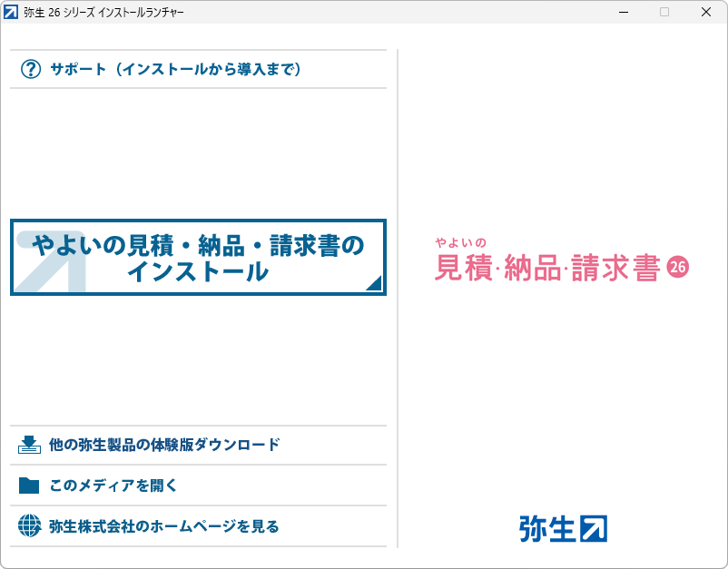Click the window title 弥生 26 シリーズ インストールランチャー
Image resolution: width=728 pixels, height=569 pixels.
pyautogui.click(x=103, y=12)
